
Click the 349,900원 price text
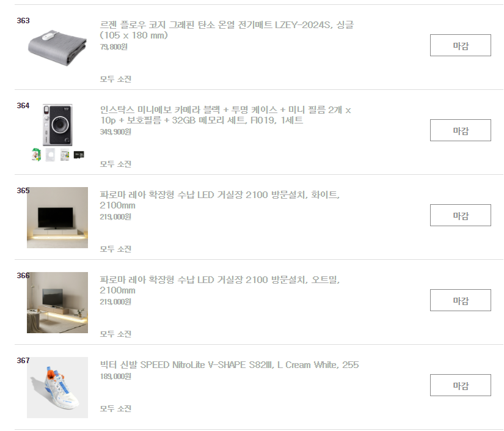(x=115, y=132)
